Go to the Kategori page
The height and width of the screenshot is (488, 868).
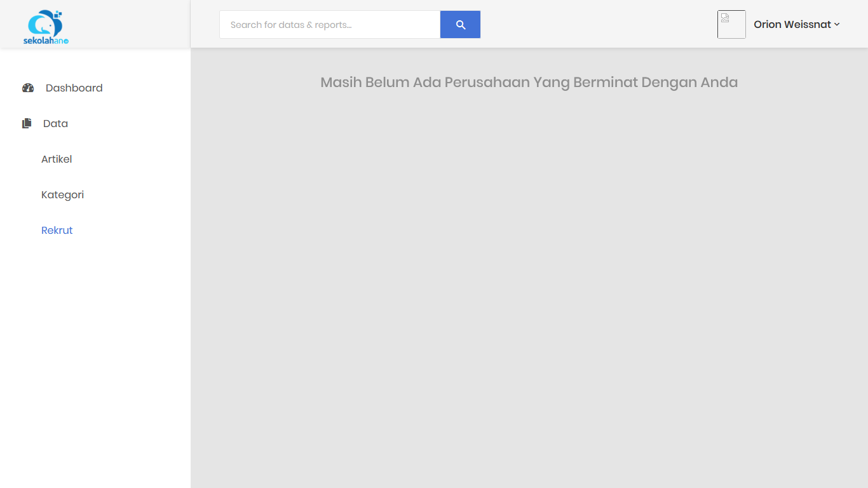tap(62, 195)
